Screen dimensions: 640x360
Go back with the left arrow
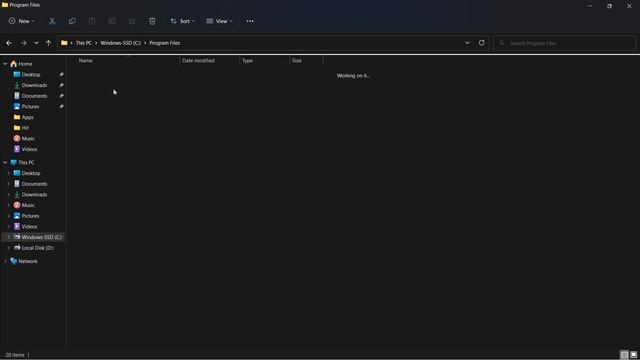9,43
